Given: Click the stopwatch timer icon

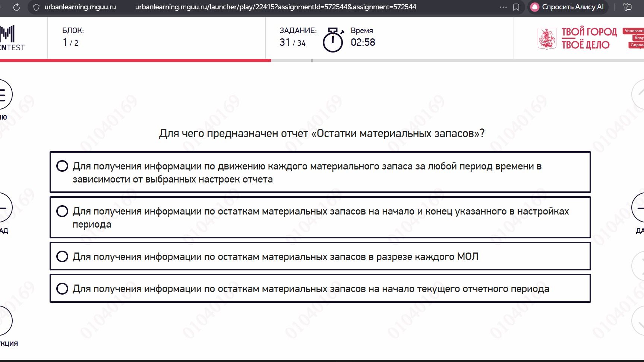Looking at the screenshot, I should tap(333, 39).
